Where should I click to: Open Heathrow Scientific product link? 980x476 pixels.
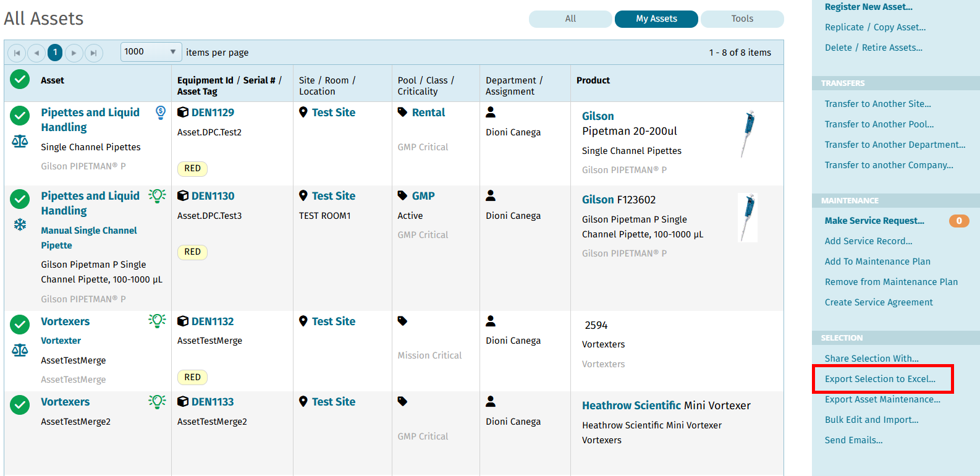tap(632, 406)
